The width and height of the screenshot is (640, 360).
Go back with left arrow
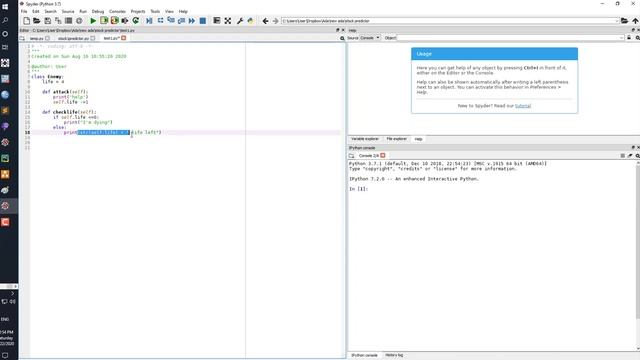point(265,21)
